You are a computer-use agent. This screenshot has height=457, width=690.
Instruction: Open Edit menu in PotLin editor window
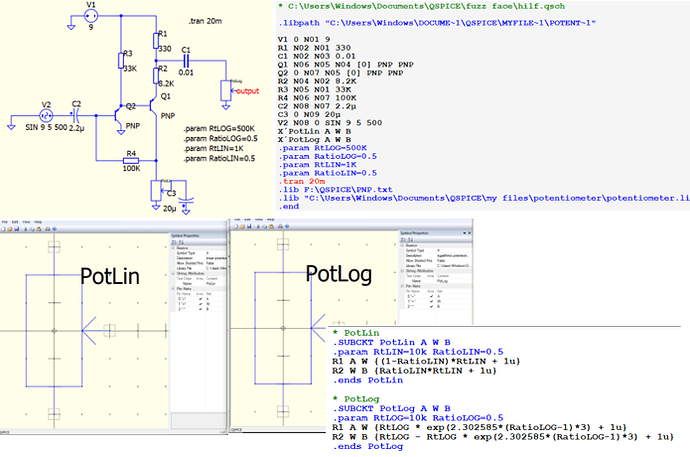[15, 222]
